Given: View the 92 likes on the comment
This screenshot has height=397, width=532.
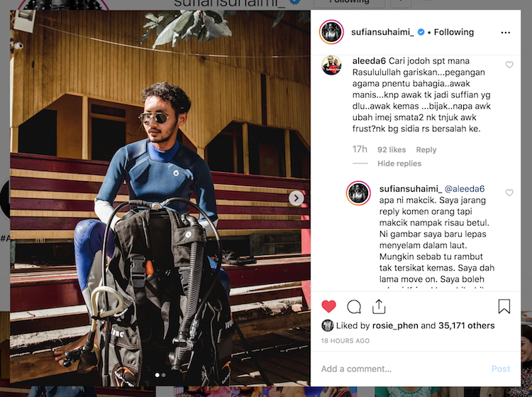Looking at the screenshot, I should (392, 150).
